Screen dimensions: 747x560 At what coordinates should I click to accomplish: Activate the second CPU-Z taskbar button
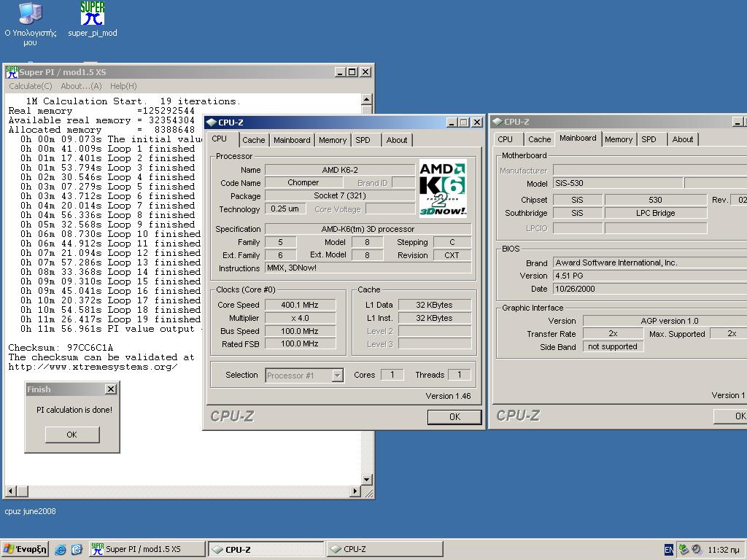(x=384, y=549)
